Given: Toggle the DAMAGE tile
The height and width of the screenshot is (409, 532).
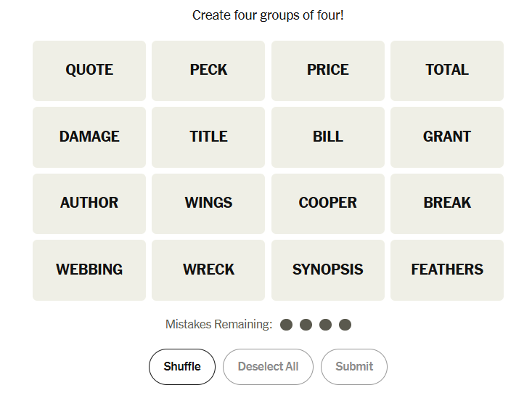Looking at the screenshot, I should pyautogui.click(x=89, y=137).
